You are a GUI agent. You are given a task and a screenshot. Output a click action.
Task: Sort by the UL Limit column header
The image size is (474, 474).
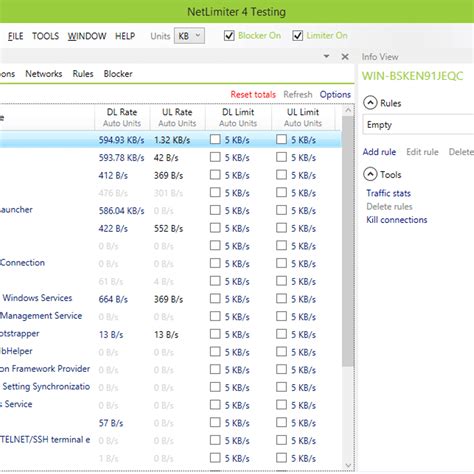(303, 117)
